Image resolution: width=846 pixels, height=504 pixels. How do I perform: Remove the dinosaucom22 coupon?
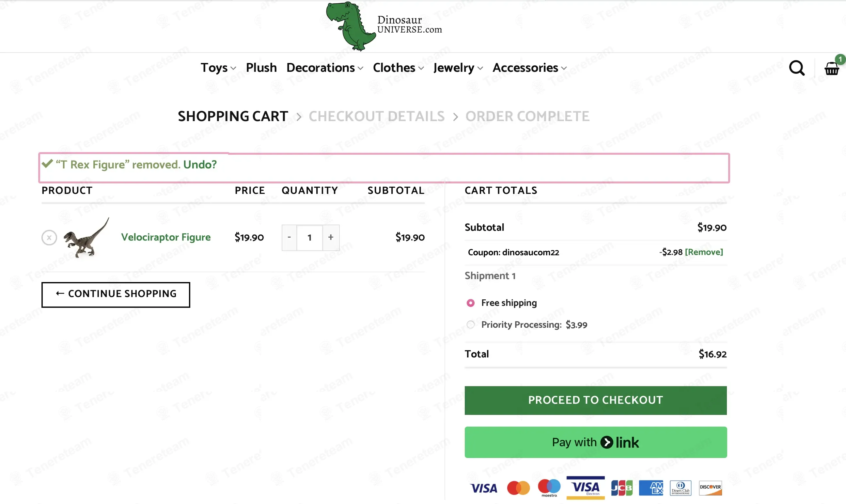704,252
